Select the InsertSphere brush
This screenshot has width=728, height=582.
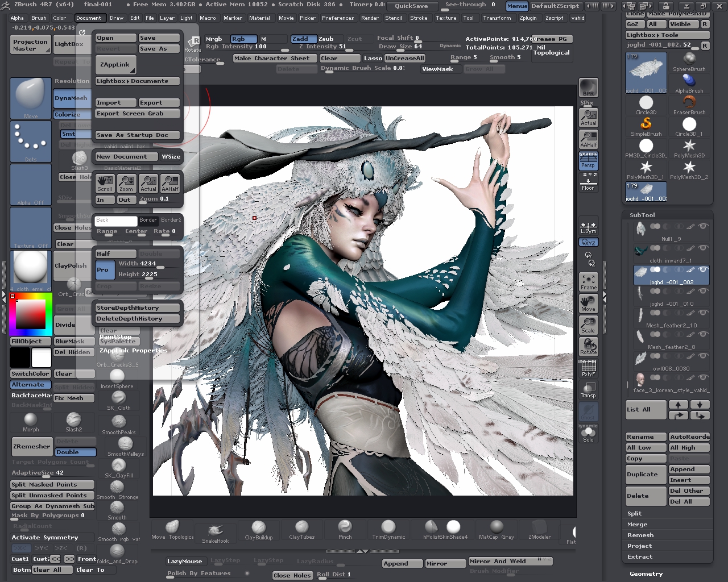(117, 379)
